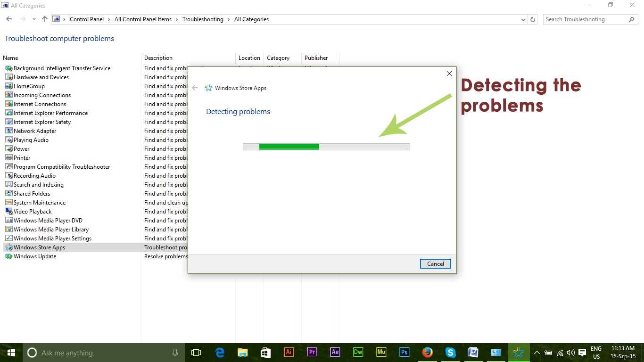Go up one folder level
644x362 pixels.
[x=45, y=19]
